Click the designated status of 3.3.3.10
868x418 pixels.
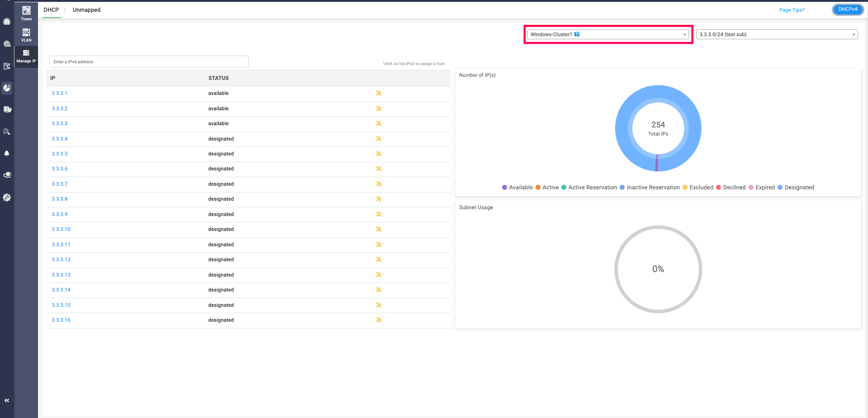click(x=221, y=229)
